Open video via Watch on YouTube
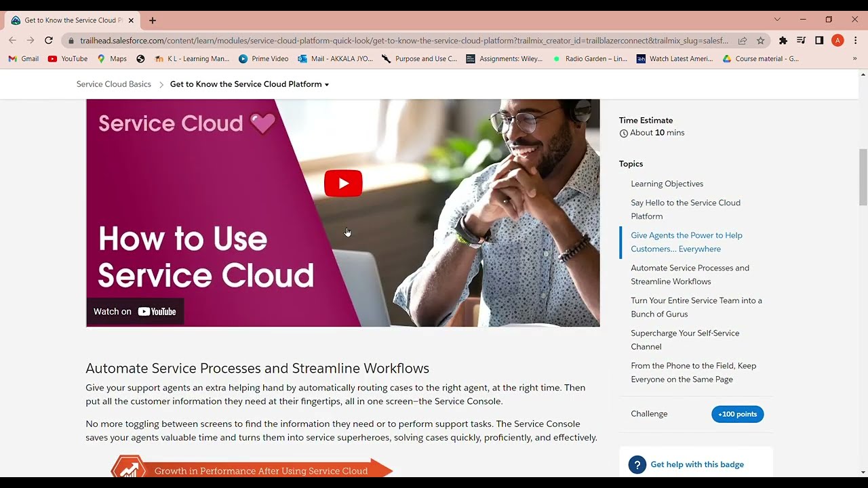 135,312
